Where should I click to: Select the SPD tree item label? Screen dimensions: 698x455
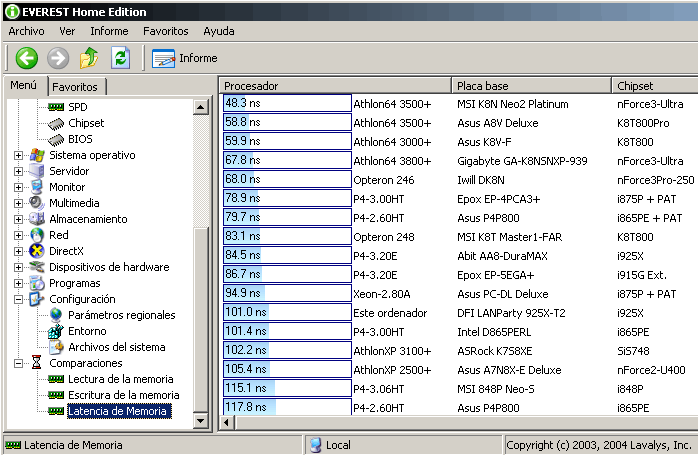(x=78, y=107)
